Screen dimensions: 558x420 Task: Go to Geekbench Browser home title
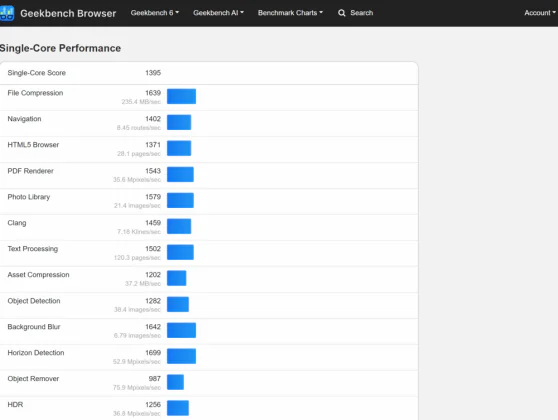(x=68, y=14)
